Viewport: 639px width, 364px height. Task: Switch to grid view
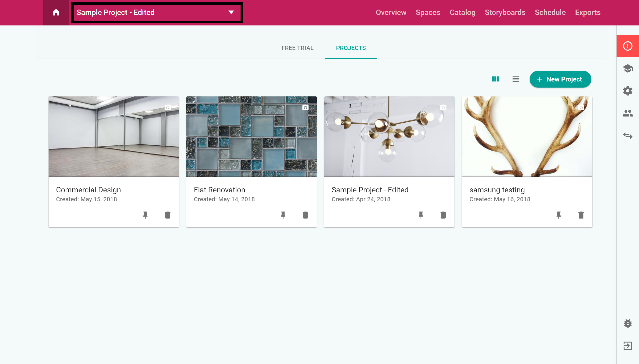(495, 79)
